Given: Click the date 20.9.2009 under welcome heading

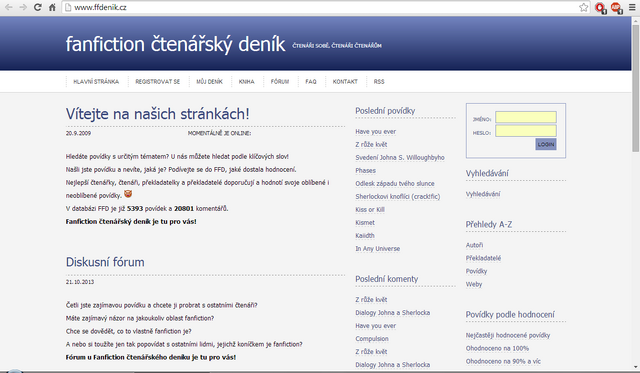Looking at the screenshot, I should click(78, 133).
